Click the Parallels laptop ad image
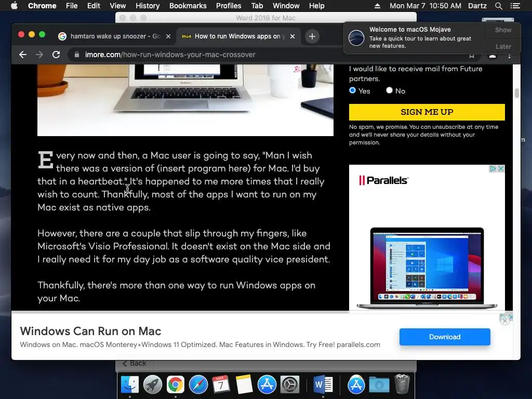 point(427,268)
